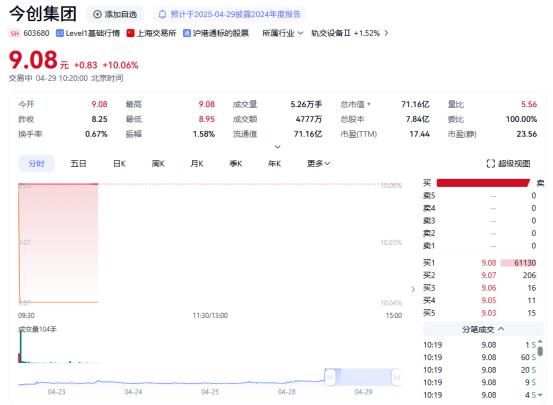The width and height of the screenshot is (553, 405).
Task: Click the plus icon in 添加自选
Action: (97, 14)
